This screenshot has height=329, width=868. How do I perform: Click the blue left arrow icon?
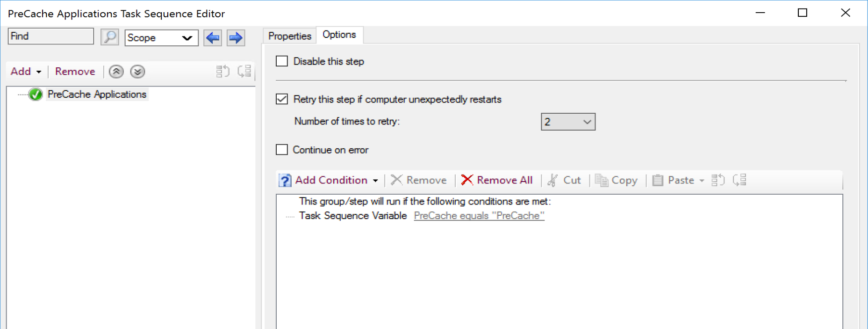coord(213,37)
